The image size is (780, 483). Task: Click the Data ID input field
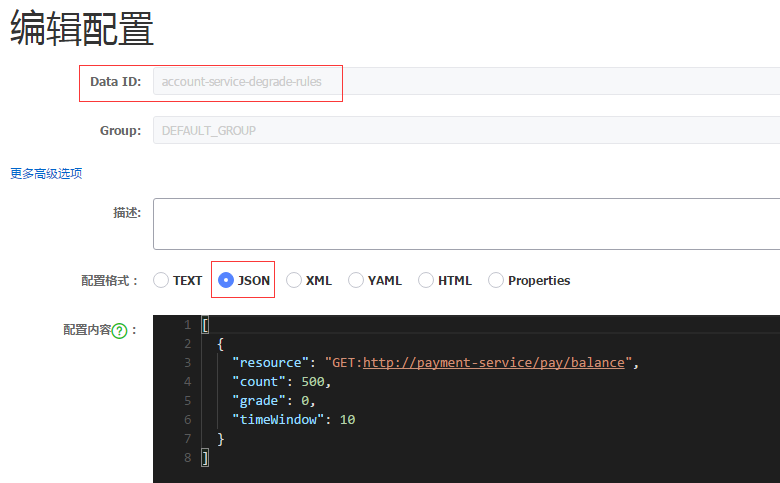(466, 81)
